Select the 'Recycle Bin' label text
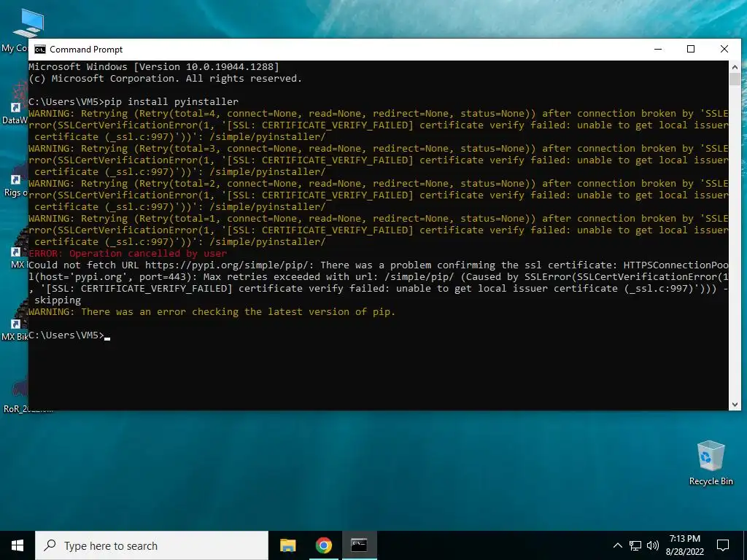 click(711, 481)
